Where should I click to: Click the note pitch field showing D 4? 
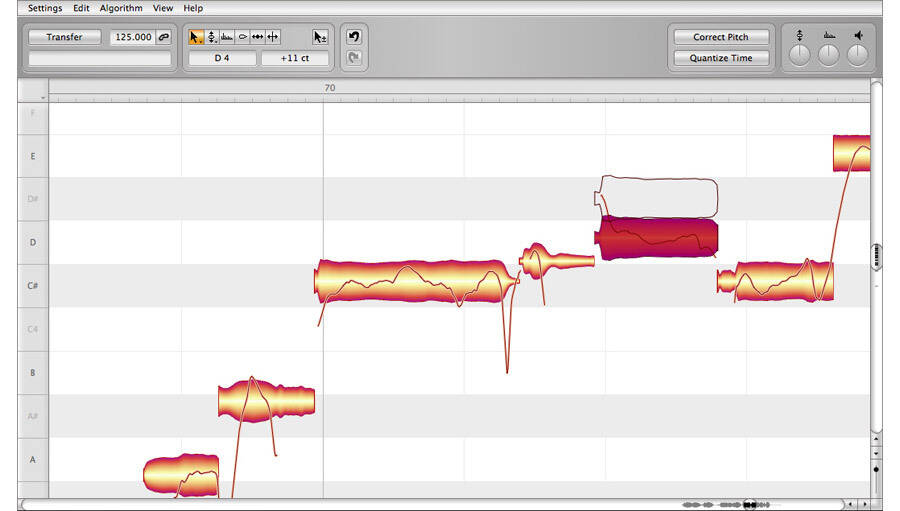222,58
